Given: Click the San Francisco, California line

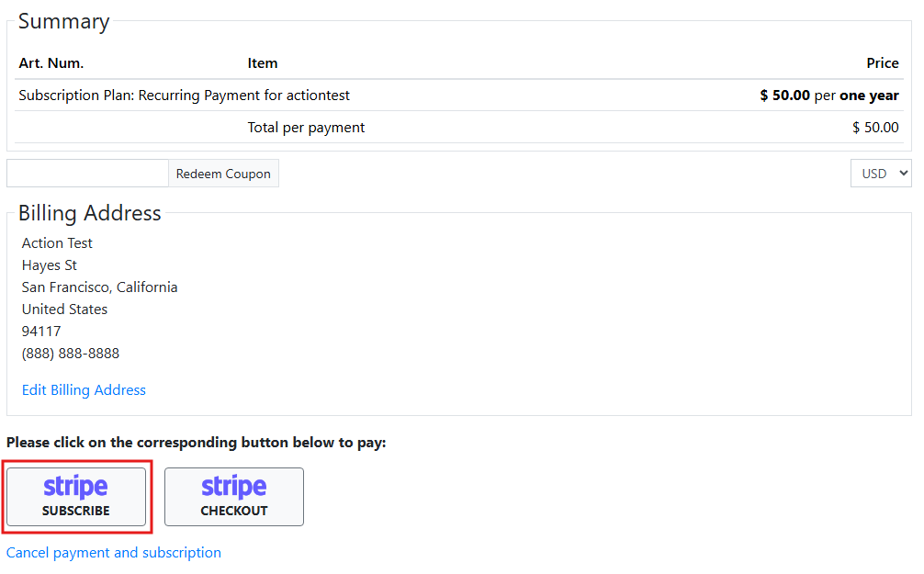Looking at the screenshot, I should 99,287.
